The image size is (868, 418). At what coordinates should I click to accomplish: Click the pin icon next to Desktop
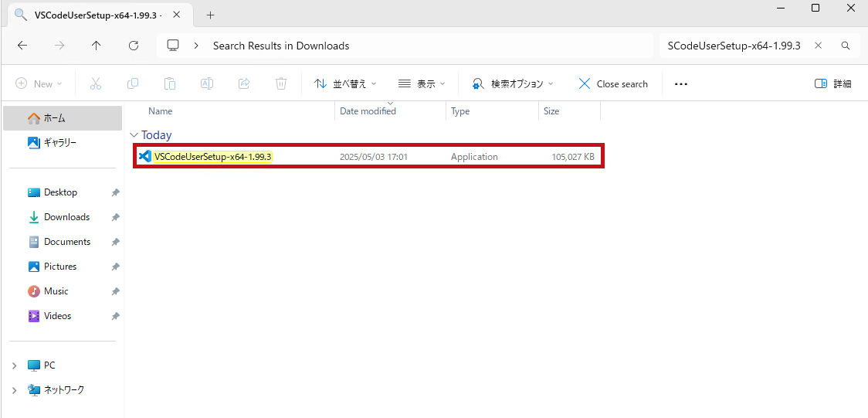(115, 192)
